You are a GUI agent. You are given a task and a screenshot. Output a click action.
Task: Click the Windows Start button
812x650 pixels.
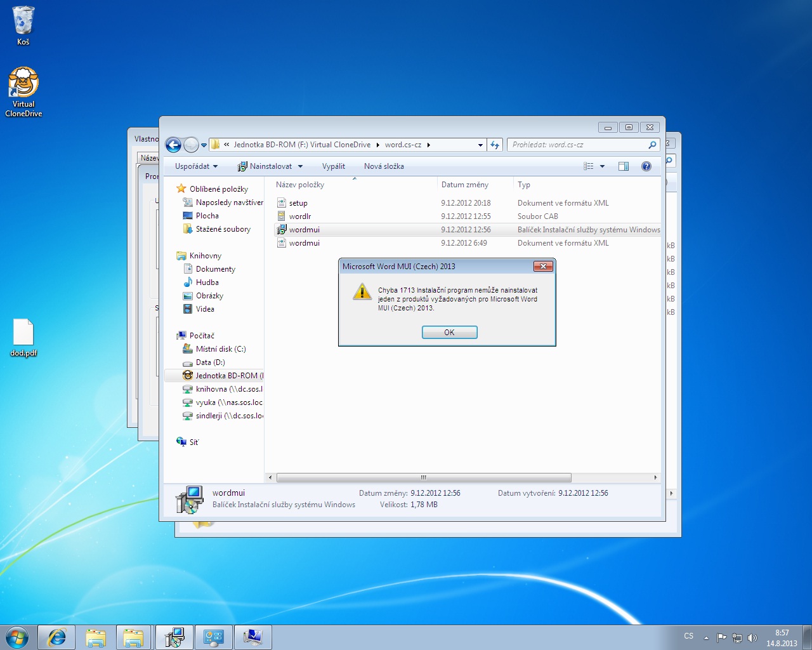(17, 637)
